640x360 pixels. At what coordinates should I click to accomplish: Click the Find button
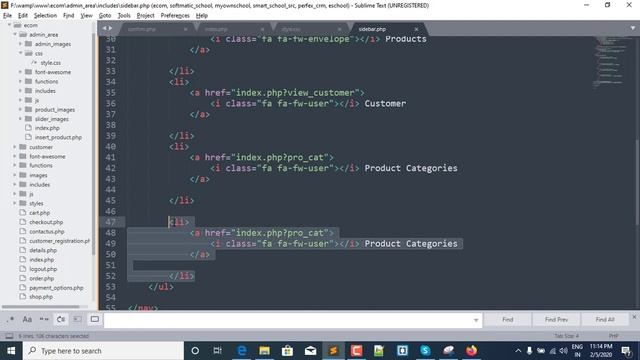[508, 320]
